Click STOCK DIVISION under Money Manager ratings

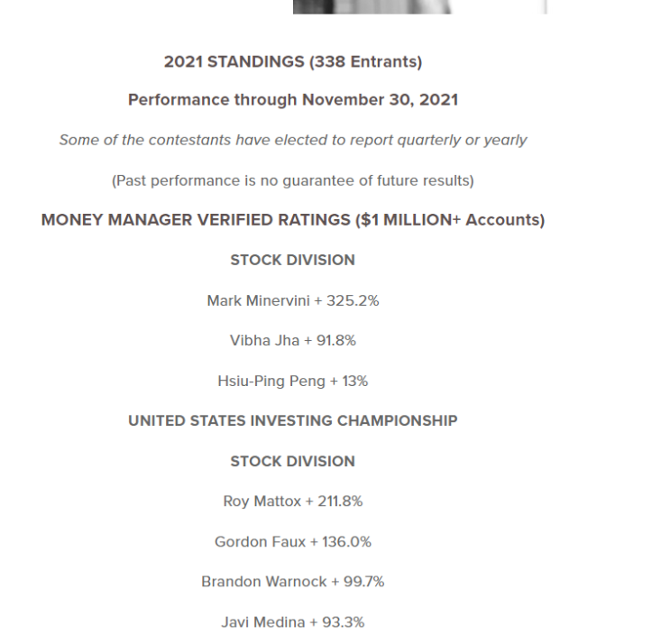pyautogui.click(x=293, y=260)
